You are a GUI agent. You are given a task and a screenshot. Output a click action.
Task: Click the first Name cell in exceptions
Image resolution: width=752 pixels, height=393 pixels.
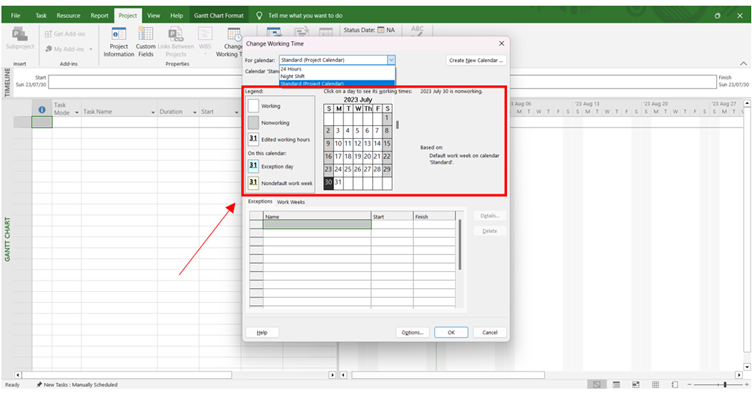point(317,224)
